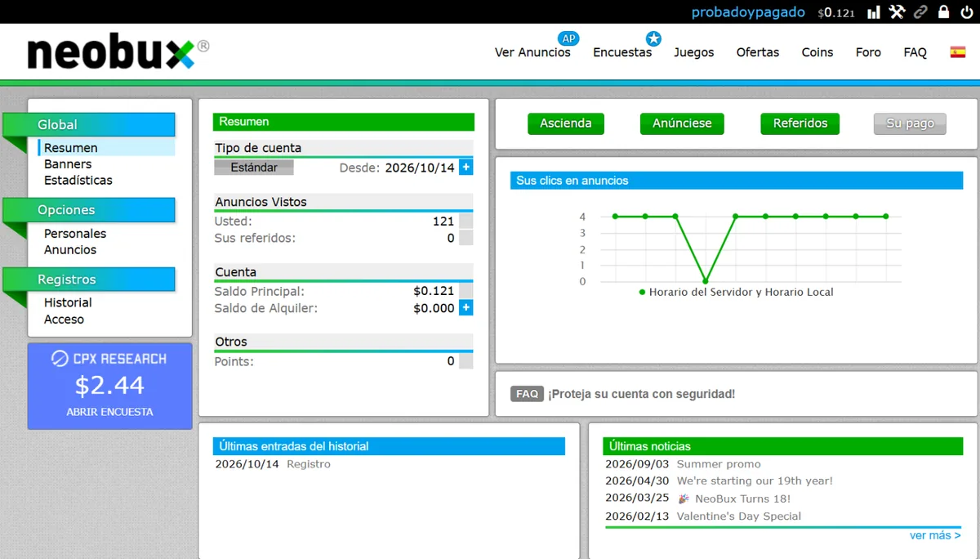
Task: Open the Encuestas menu item
Action: (622, 52)
